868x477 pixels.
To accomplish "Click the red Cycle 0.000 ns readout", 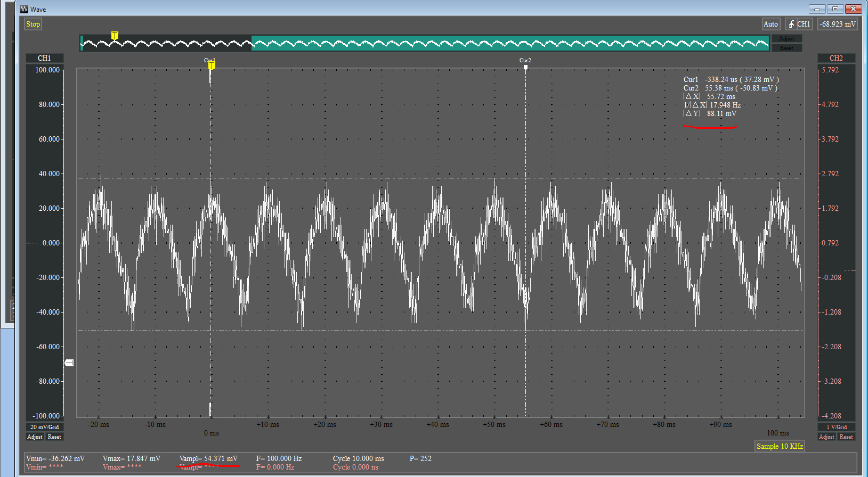I will click(355, 467).
